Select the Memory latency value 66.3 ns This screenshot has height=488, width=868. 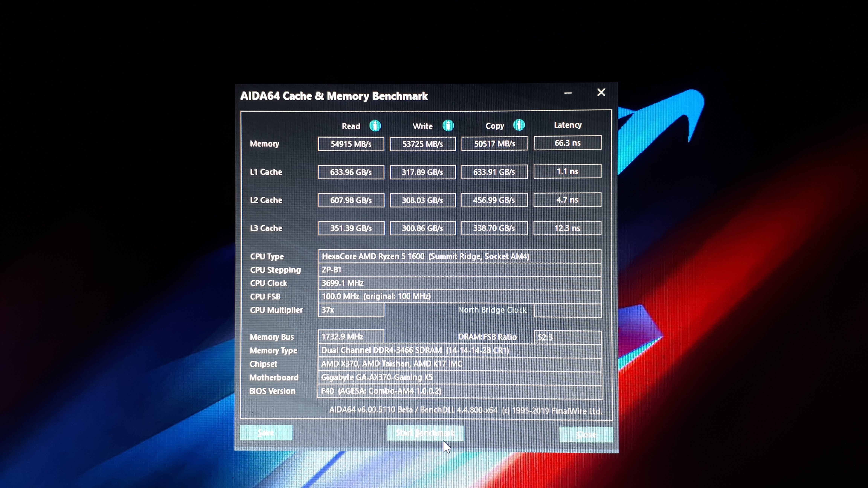click(x=567, y=143)
